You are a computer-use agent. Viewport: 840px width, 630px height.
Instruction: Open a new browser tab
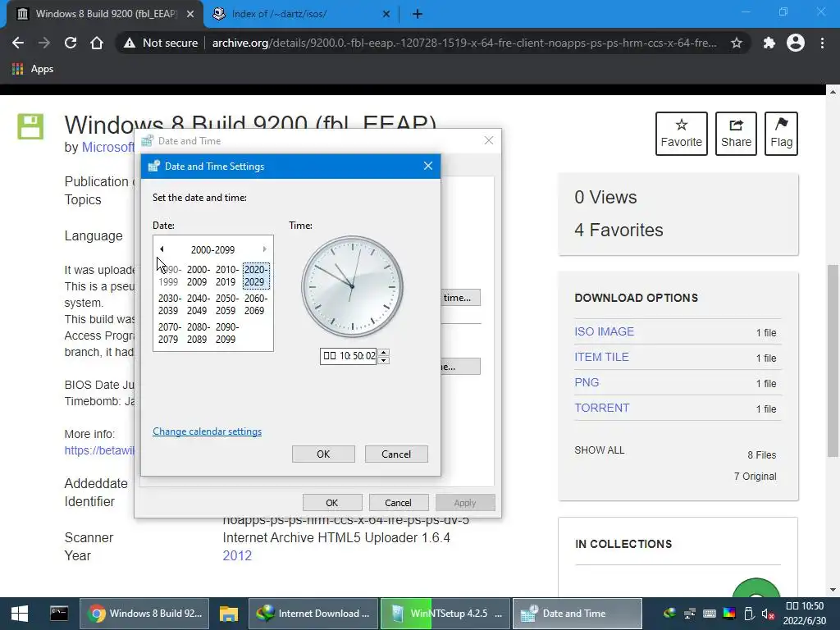click(418, 14)
